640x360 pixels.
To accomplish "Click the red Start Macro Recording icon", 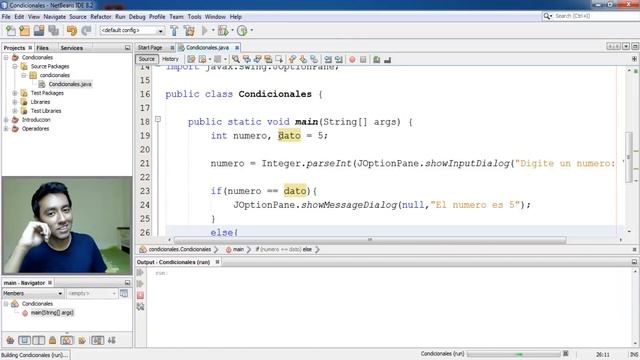I will 352,60.
